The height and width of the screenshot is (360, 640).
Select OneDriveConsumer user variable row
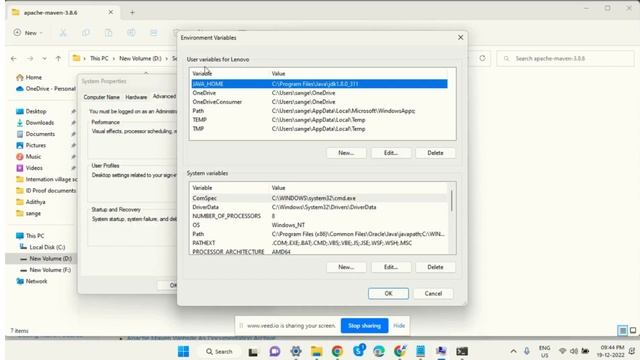(x=319, y=102)
